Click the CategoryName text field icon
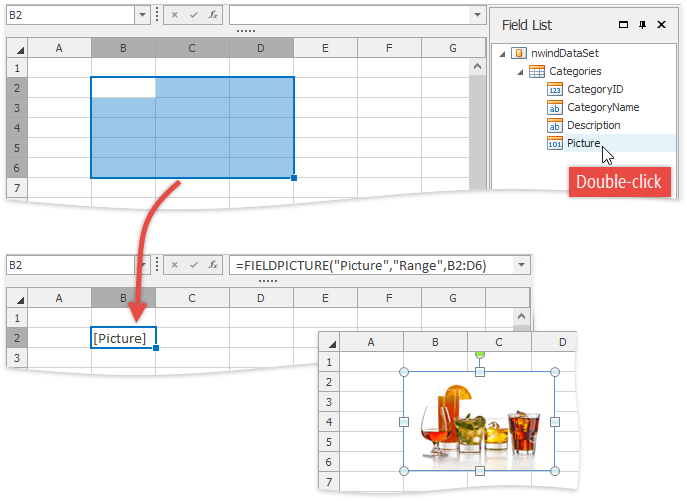Image resolution: width=687 pixels, height=501 pixels. pos(555,107)
